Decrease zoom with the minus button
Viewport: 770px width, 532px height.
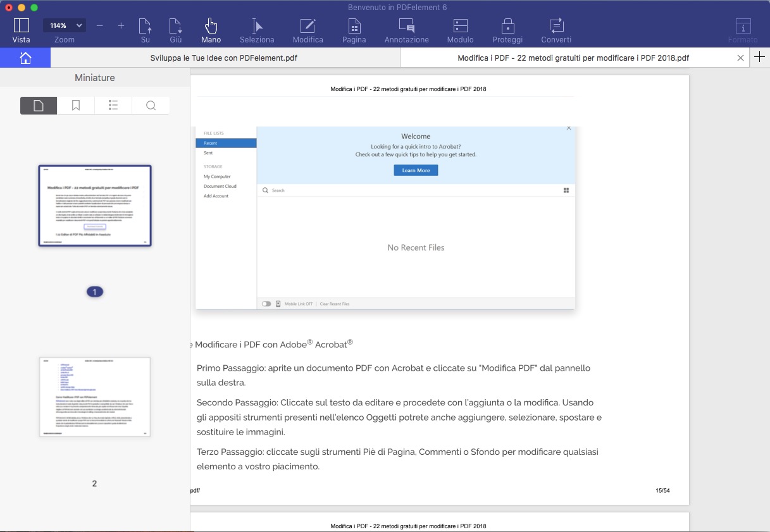point(99,25)
